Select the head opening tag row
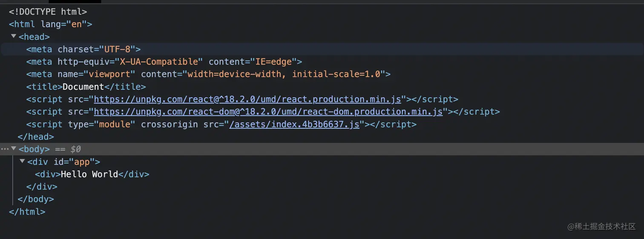Image resolution: width=644 pixels, height=239 pixels. tap(34, 37)
